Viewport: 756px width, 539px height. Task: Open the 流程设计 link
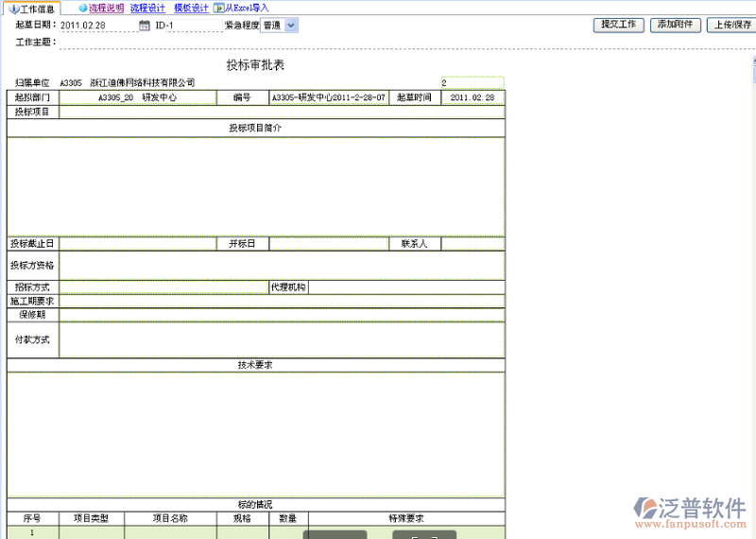[147, 9]
